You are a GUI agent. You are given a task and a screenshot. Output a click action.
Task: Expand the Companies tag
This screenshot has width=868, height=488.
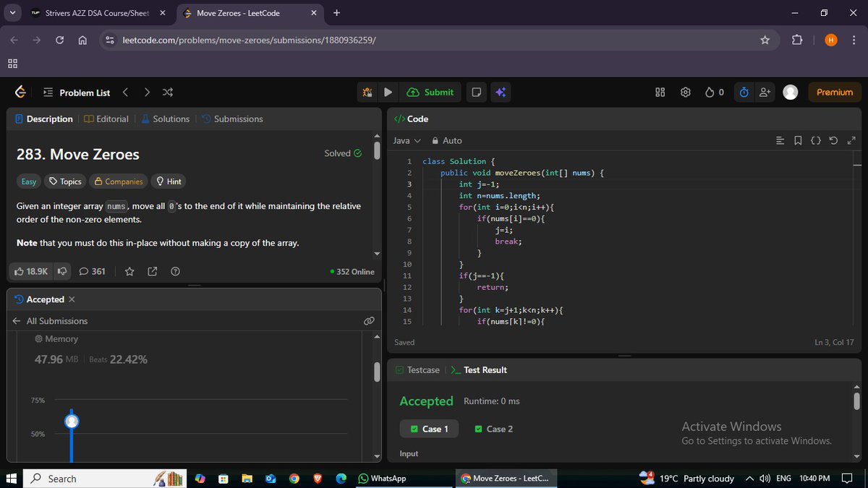118,181
